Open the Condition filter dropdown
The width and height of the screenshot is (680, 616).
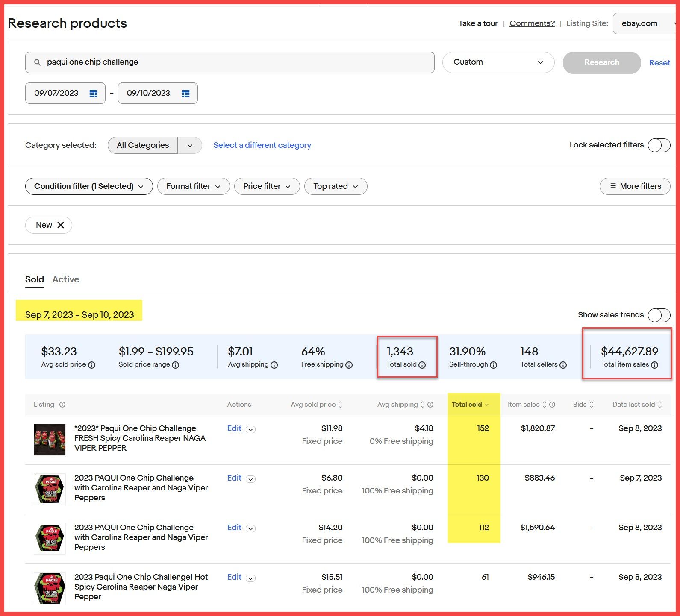click(89, 186)
